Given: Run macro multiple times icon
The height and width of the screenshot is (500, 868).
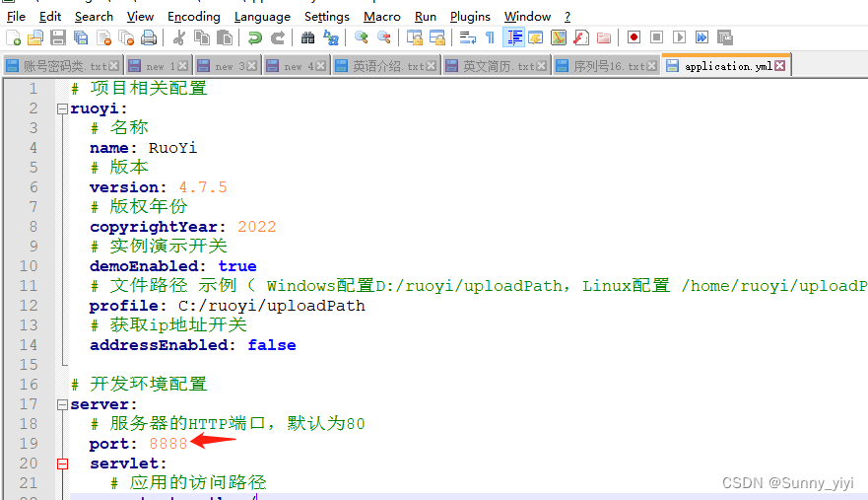Looking at the screenshot, I should pyautogui.click(x=701, y=37).
